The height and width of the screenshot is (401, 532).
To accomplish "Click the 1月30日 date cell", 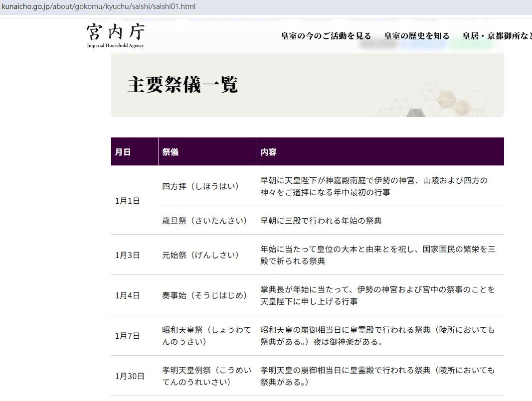I will click(130, 376).
